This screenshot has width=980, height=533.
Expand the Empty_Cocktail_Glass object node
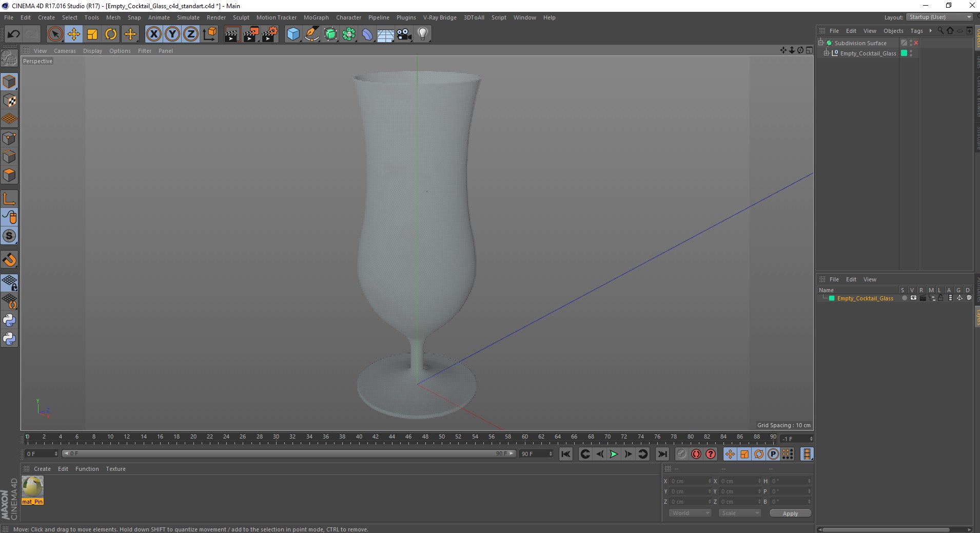click(x=827, y=53)
